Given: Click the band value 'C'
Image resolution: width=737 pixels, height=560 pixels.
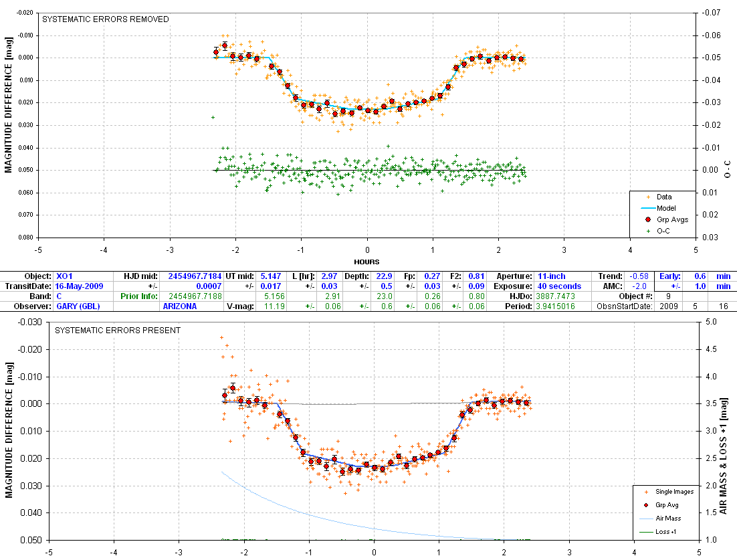Looking at the screenshot, I should click(x=59, y=296).
